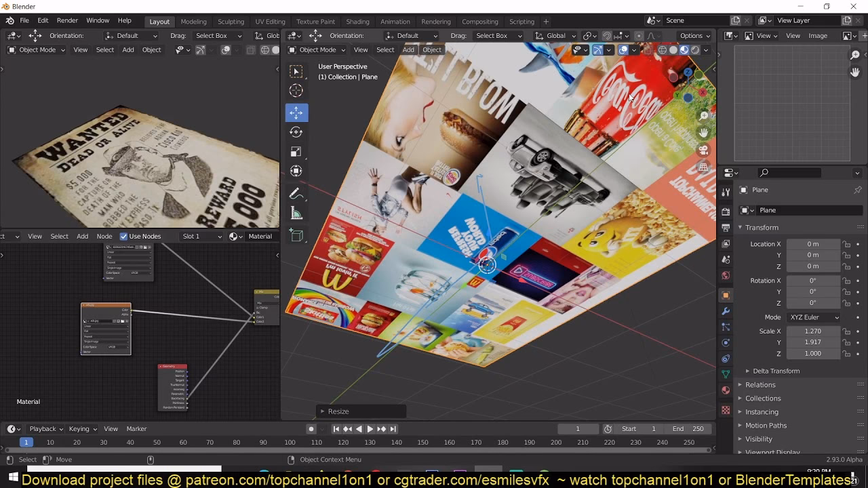This screenshot has height=488, width=868.
Task: Switch to the Animation workspace tab
Action: point(395,22)
